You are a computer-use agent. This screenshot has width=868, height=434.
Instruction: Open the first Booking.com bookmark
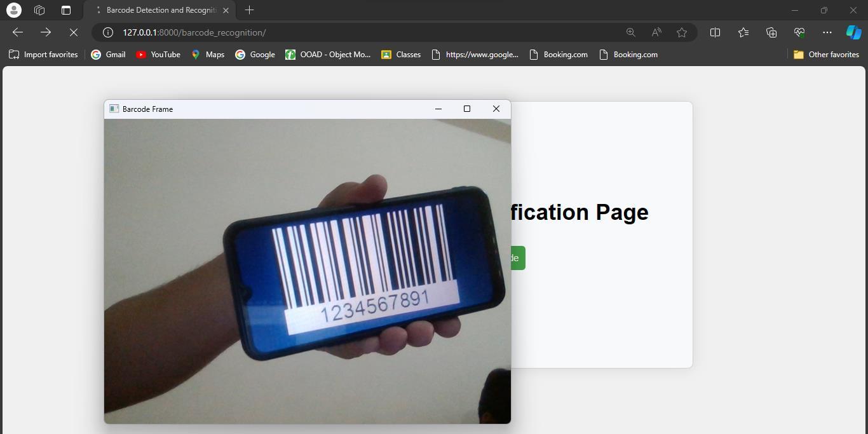pyautogui.click(x=559, y=55)
